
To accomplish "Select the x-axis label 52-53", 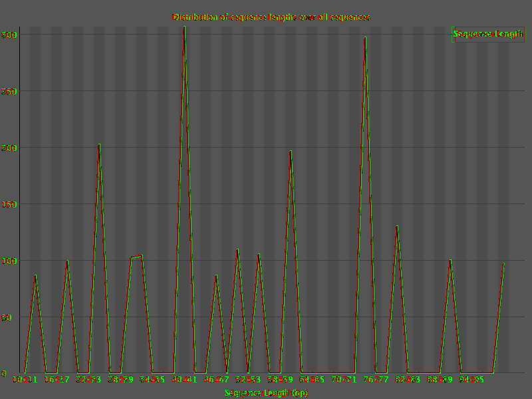I will (248, 379).
